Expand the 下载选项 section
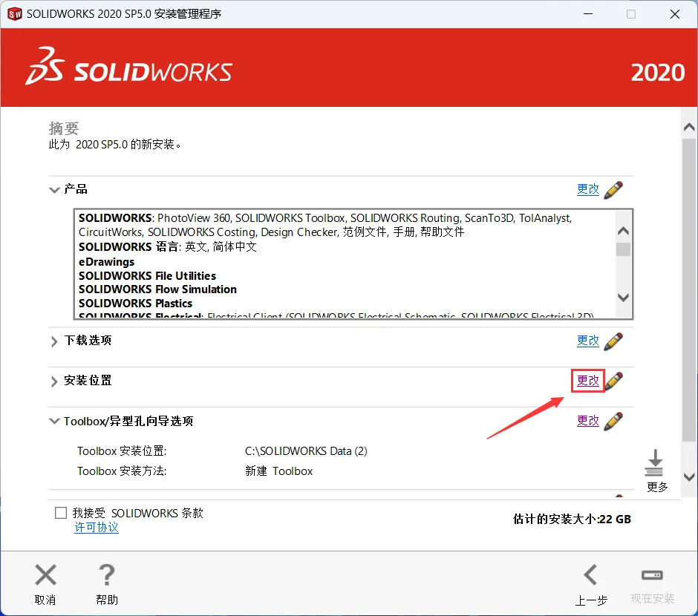The image size is (698, 616). pos(54,341)
